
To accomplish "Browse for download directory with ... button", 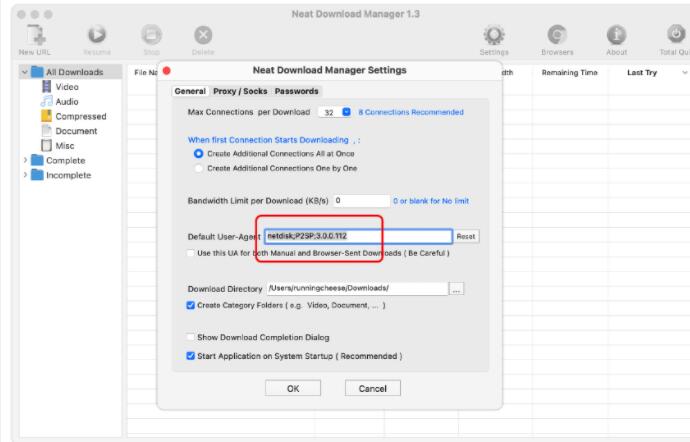I will tap(456, 289).
